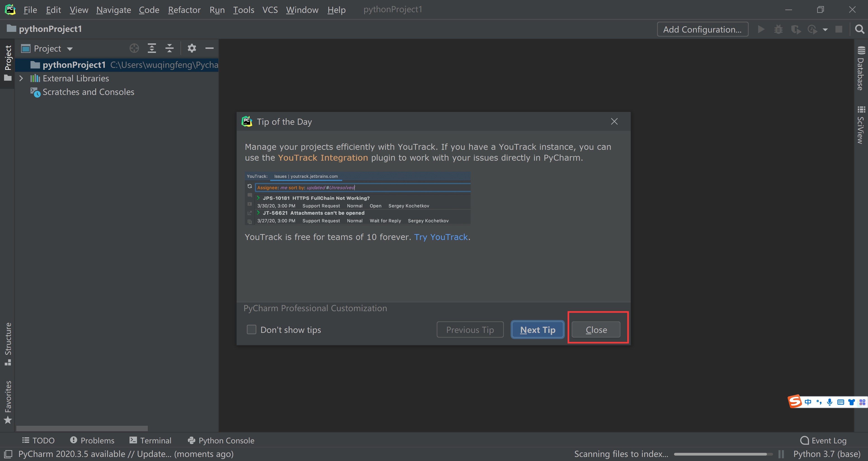Open the Event Log
The height and width of the screenshot is (461, 868).
[x=823, y=440]
